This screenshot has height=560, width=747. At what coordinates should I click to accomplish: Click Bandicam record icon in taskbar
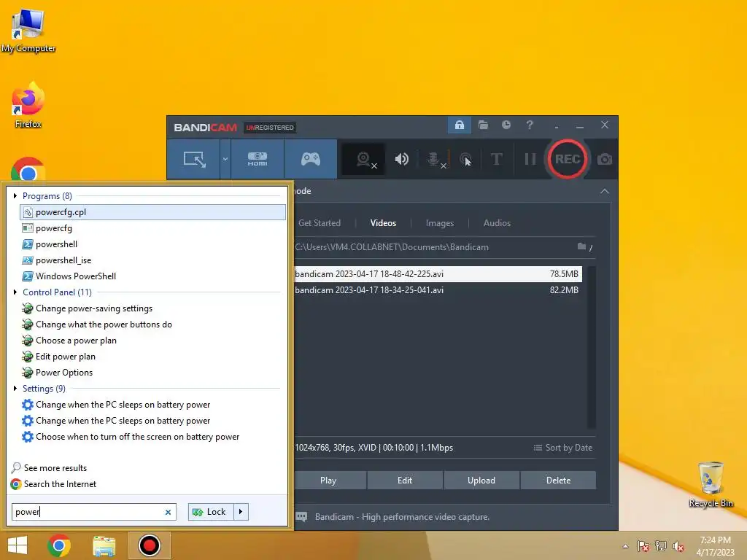pyautogui.click(x=149, y=545)
